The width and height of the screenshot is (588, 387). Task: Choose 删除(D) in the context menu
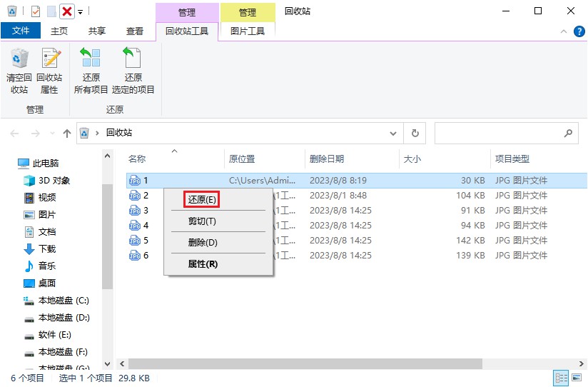(x=203, y=243)
